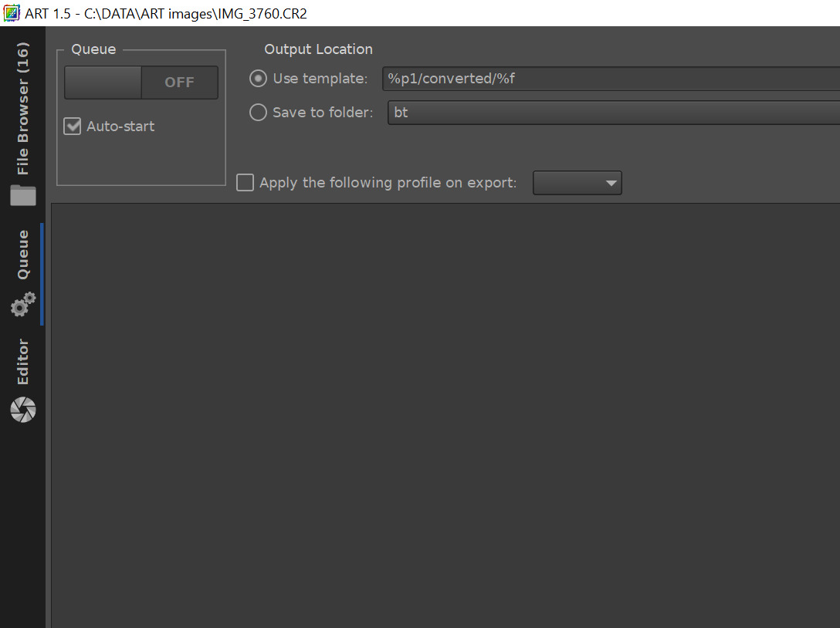
Task: Click the Use template label text
Action: pos(320,79)
